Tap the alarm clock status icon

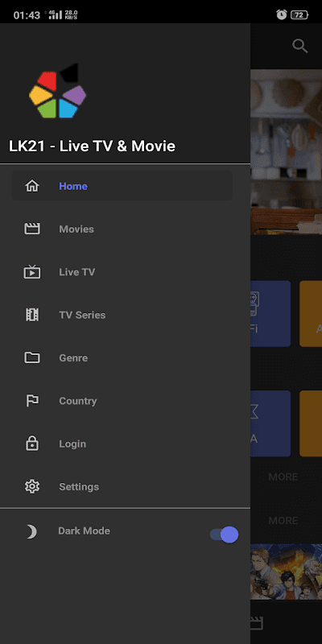(x=281, y=14)
